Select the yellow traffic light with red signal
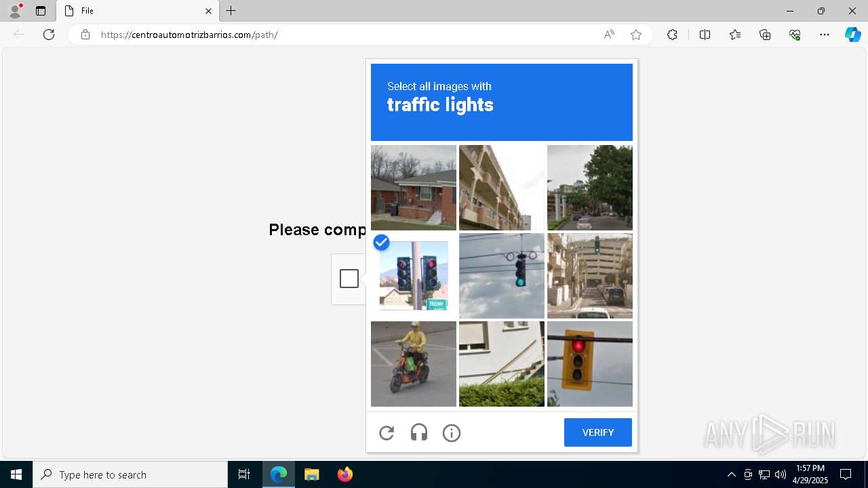 click(590, 364)
